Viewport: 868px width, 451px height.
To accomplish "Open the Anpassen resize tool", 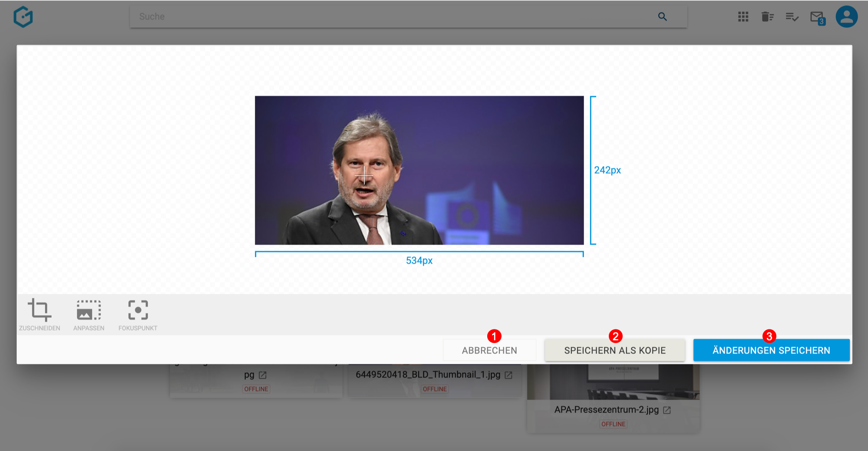I will point(89,315).
